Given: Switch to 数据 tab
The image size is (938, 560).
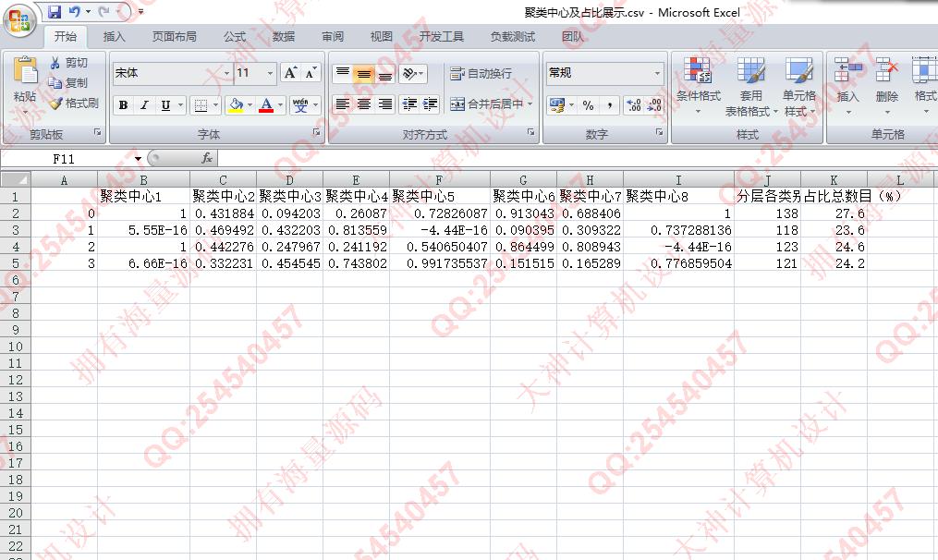Looking at the screenshot, I should point(284,36).
